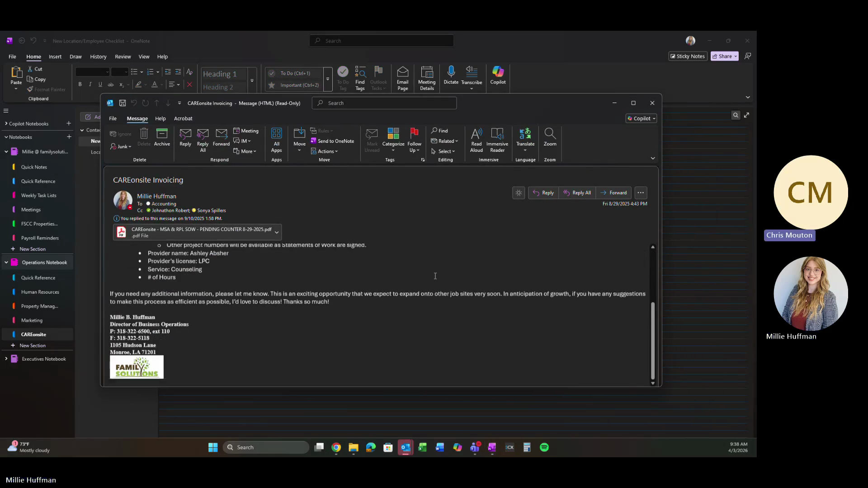This screenshot has height=488, width=868.
Task: Open Spotify from the taskbar
Action: coord(544,447)
